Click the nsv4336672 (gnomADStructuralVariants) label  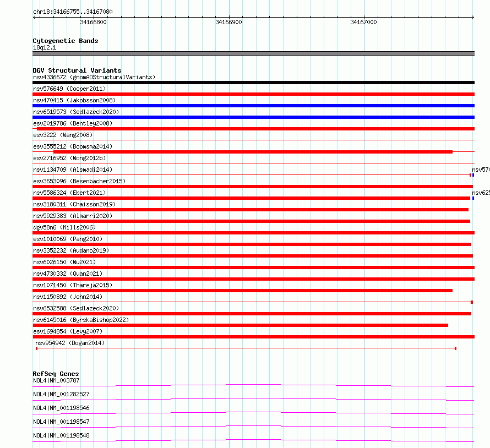(94, 77)
